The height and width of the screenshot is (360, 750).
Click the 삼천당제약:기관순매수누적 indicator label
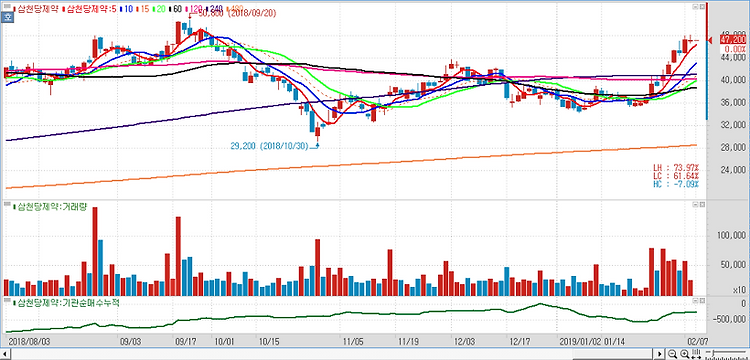click(66, 303)
